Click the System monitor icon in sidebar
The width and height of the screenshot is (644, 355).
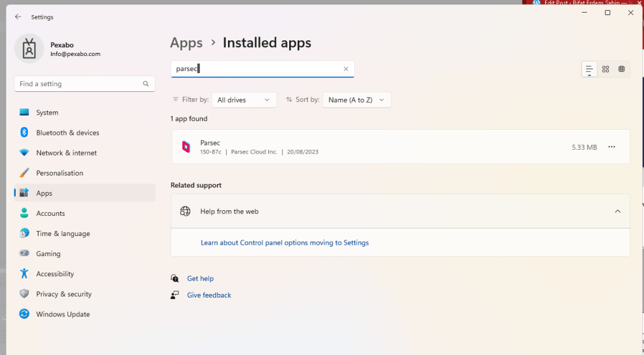tap(24, 113)
